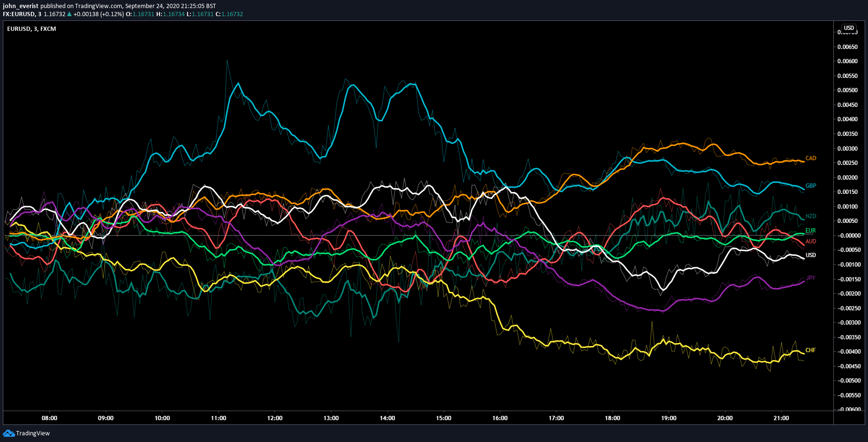
Task: Click the TradingView cloud logo icon
Action: (x=9, y=433)
